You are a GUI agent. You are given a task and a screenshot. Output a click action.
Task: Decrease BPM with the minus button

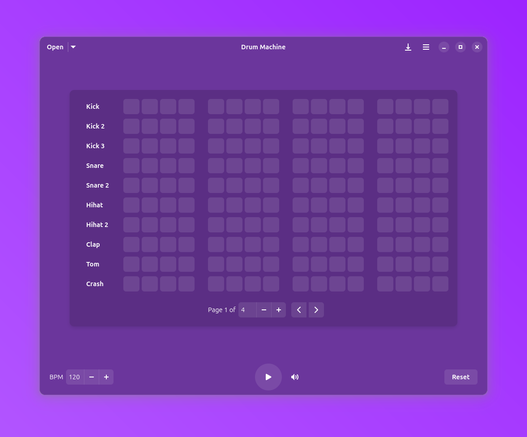point(91,377)
